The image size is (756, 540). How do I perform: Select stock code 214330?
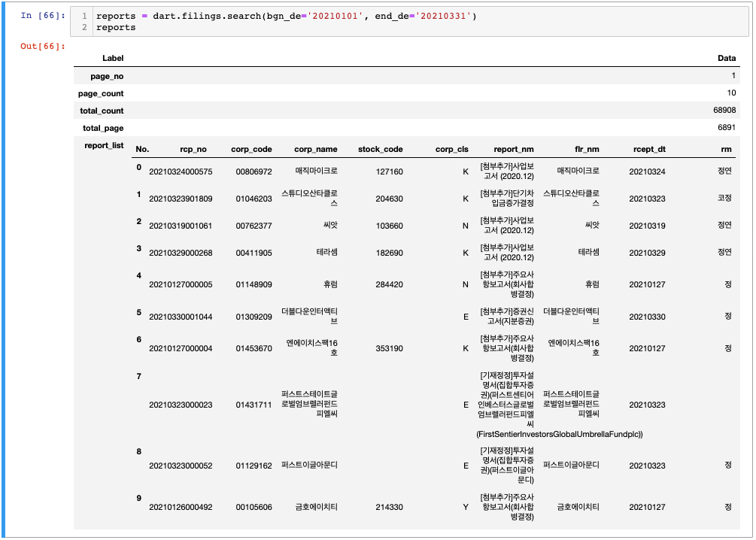[390, 507]
